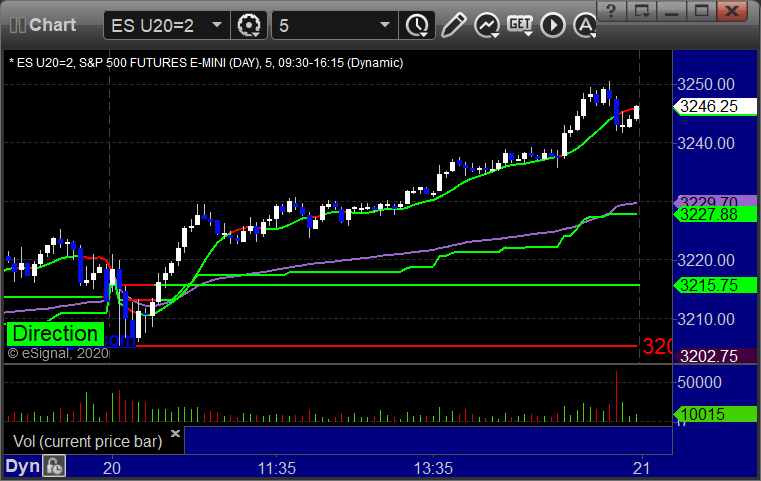
Task: Click the 3240.00 price axis label
Action: click(x=706, y=143)
